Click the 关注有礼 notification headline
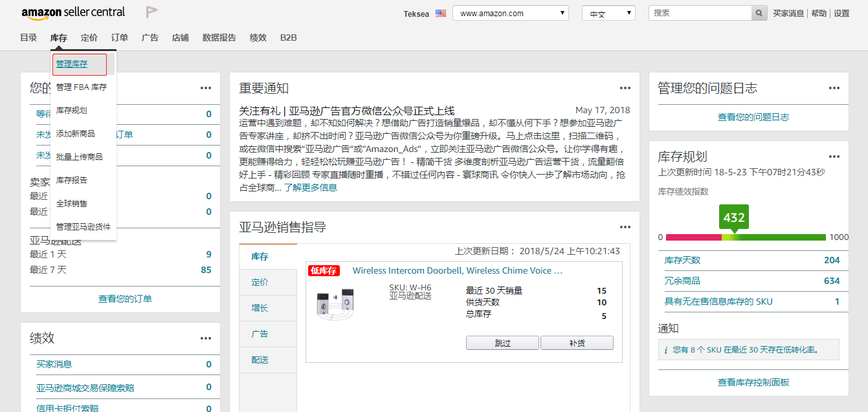Viewport: 868px width, 412px height. (x=347, y=111)
